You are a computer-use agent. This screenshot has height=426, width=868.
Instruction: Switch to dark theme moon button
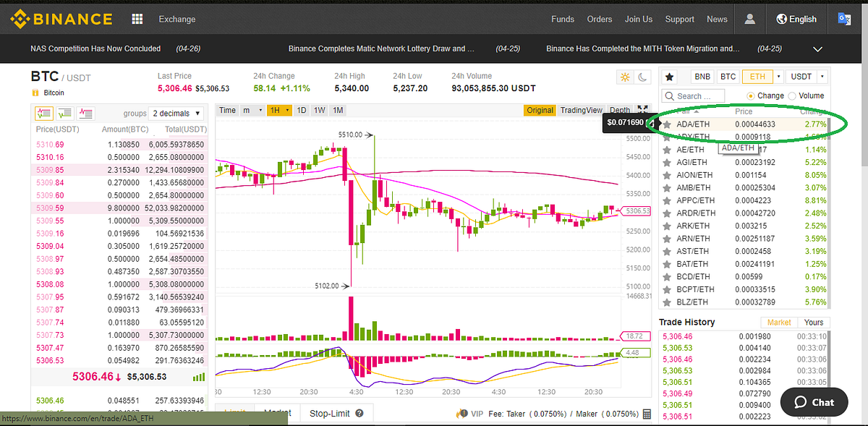tap(641, 77)
